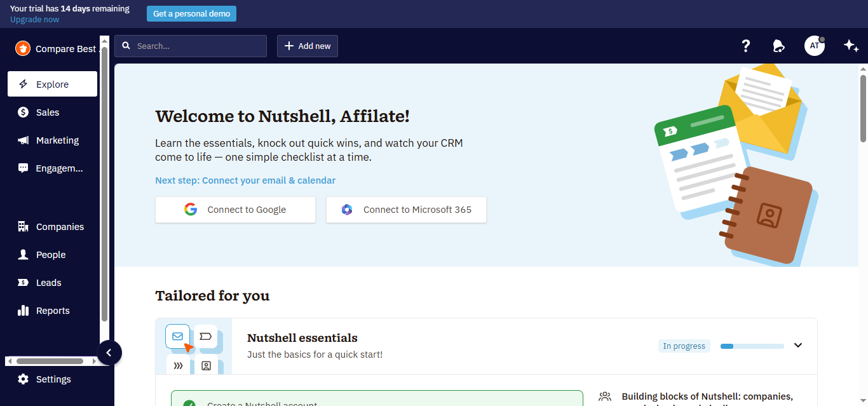The image size is (868, 406).
Task: Go to People in the sidebar
Action: (x=52, y=254)
